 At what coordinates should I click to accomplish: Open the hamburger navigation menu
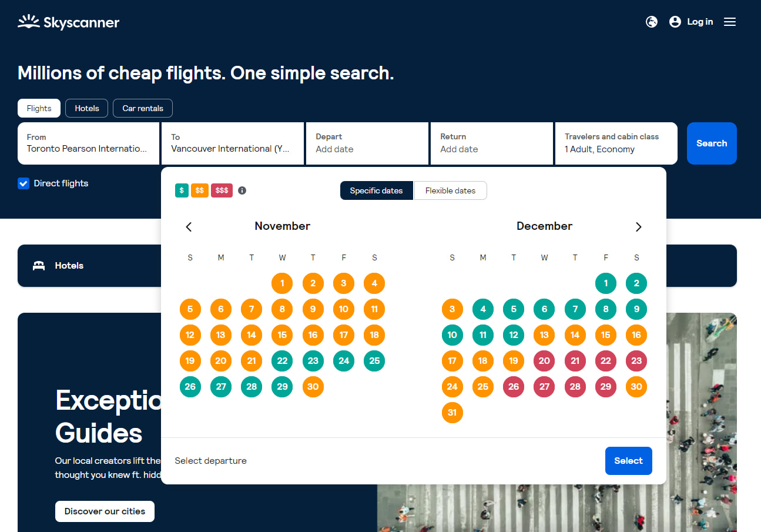click(729, 21)
